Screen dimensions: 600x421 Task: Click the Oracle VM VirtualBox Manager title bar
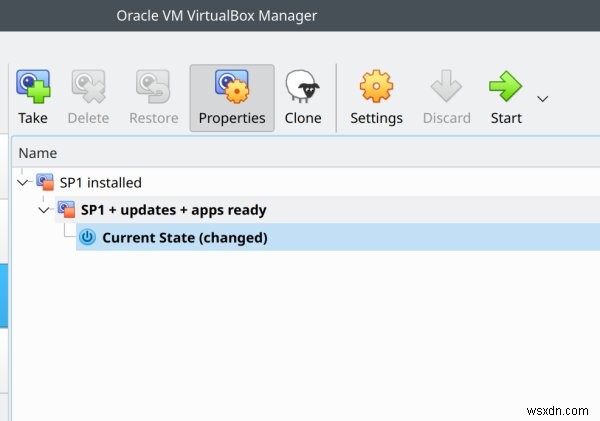(217, 16)
